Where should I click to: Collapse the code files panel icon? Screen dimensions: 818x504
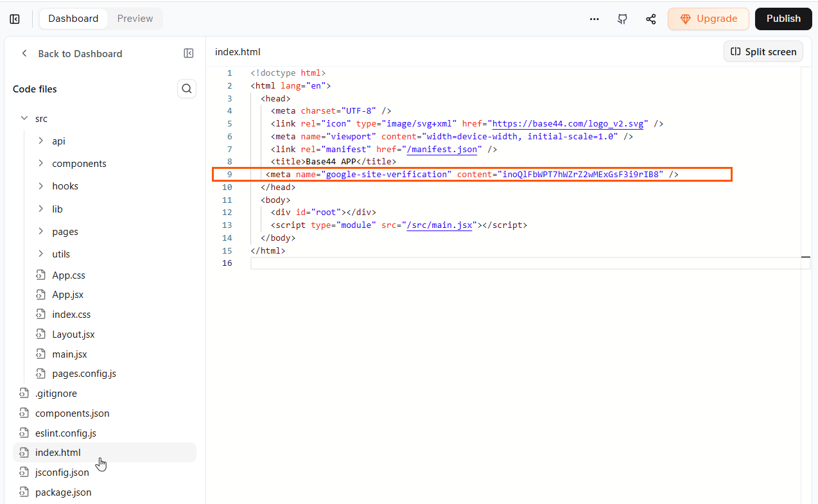[189, 53]
